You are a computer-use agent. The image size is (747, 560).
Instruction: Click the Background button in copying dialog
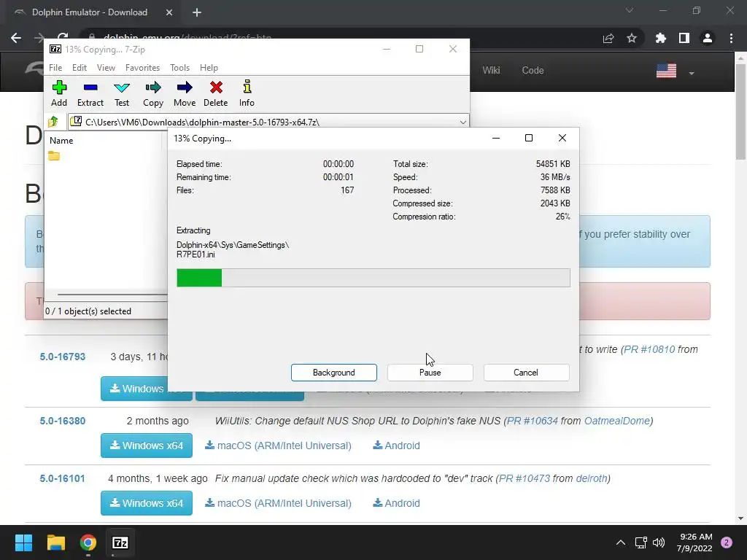(334, 373)
